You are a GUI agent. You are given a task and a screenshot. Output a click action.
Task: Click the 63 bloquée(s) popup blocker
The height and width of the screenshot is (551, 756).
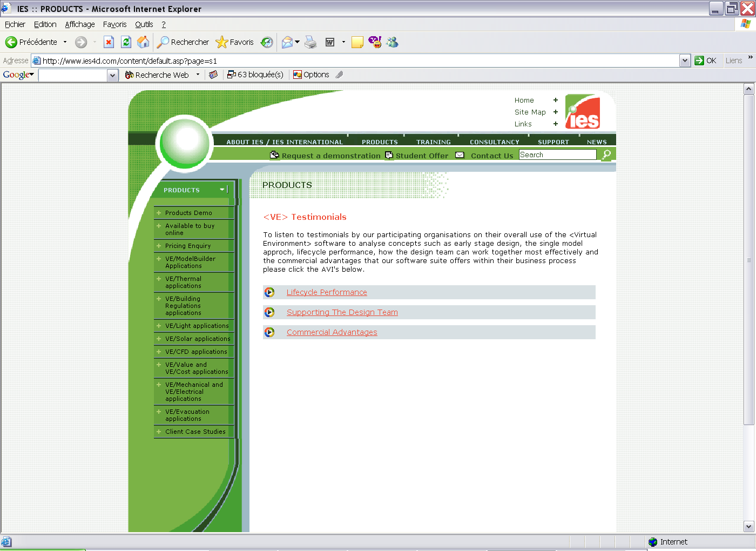(255, 75)
